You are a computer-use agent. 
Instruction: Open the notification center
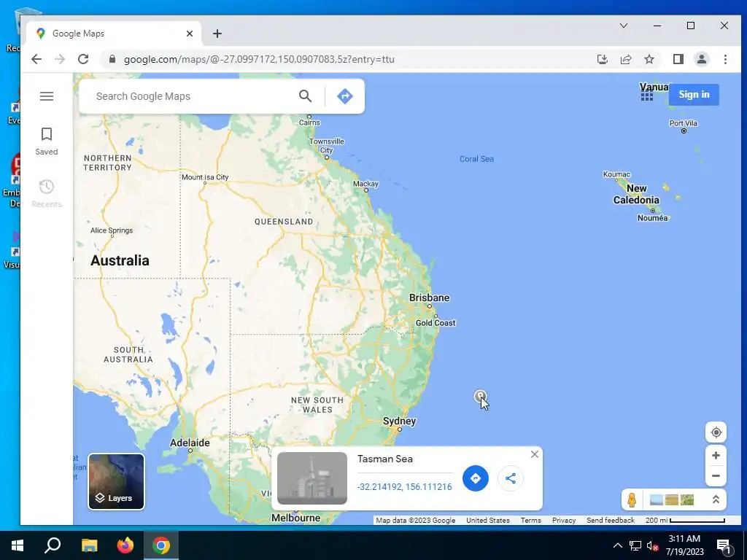(x=723, y=546)
